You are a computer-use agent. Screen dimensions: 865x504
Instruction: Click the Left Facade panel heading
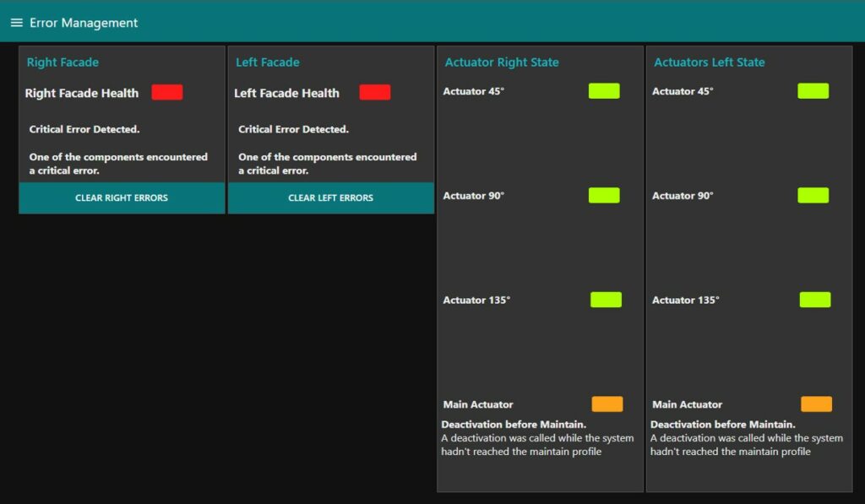pyautogui.click(x=268, y=62)
